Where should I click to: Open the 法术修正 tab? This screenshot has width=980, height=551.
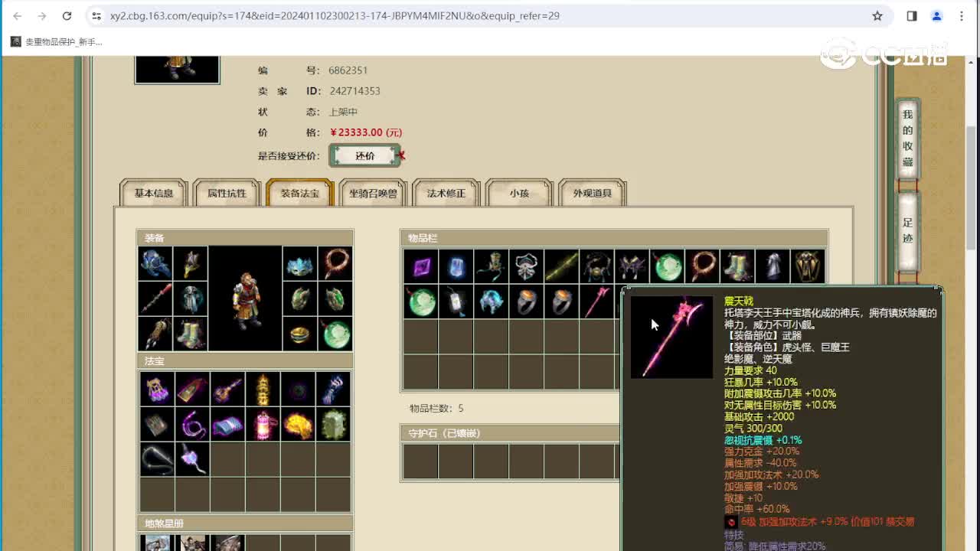click(x=446, y=193)
